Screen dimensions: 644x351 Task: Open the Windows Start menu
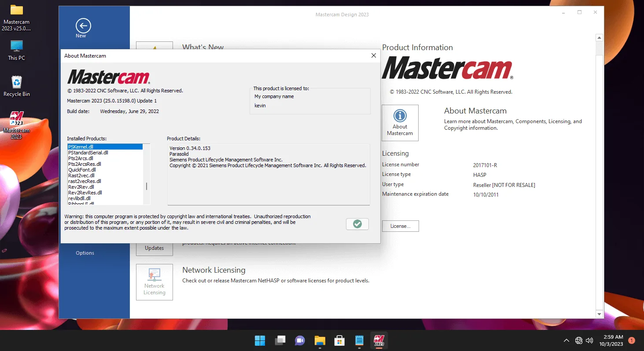click(x=260, y=340)
